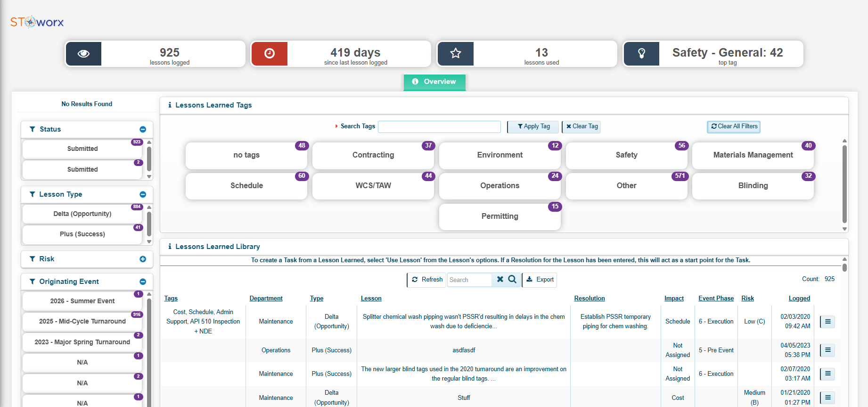
Task: Click the Apply Tag button
Action: 533,126
